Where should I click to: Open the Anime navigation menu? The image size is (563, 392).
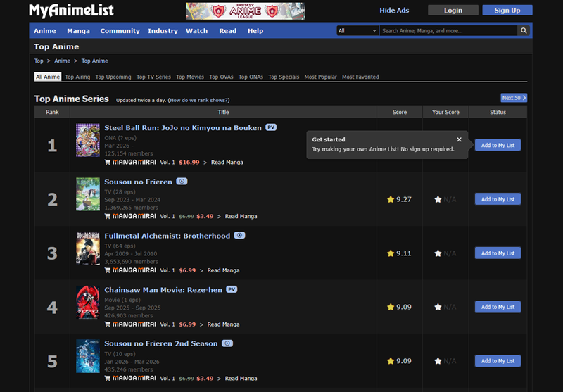[x=45, y=31]
